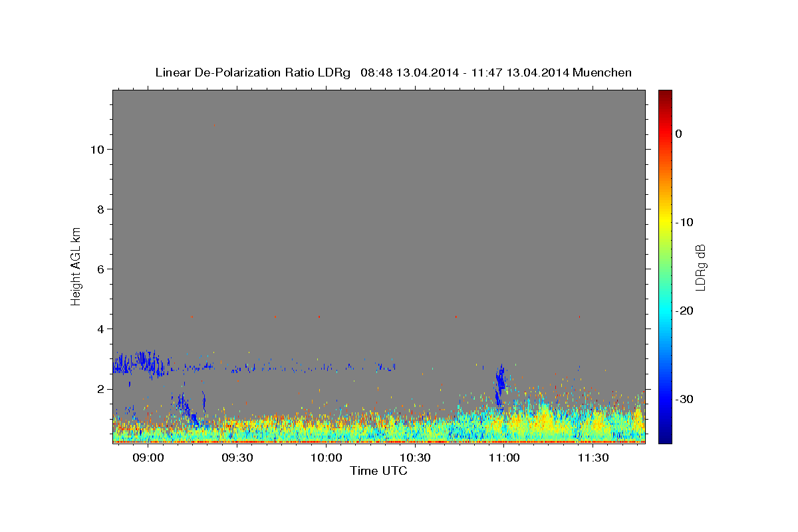This screenshot has height=532, width=798.
Task: Click the start time '08:48 13.04.2014' in title
Action: pos(409,72)
